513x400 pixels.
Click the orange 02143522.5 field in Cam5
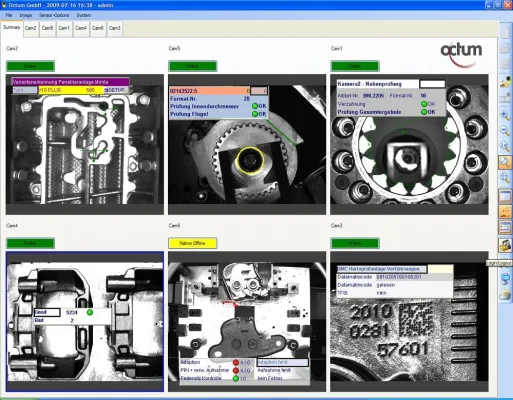point(210,91)
